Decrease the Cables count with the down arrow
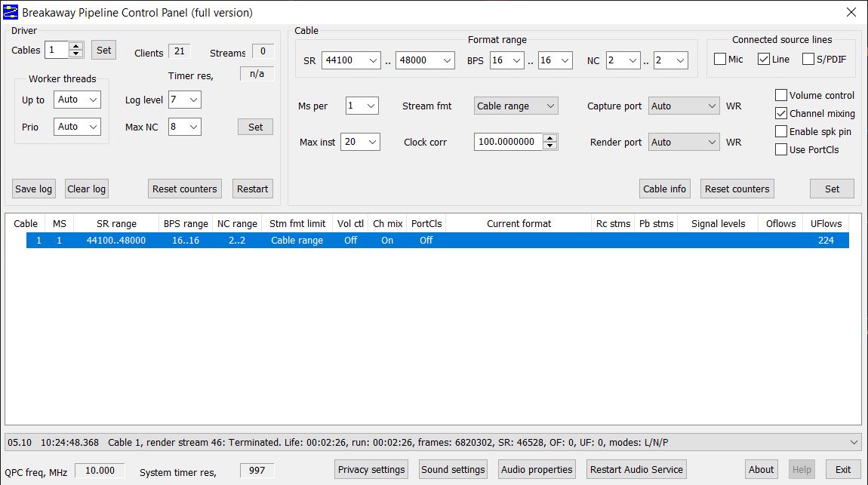This screenshot has height=485, width=868. (x=76, y=54)
